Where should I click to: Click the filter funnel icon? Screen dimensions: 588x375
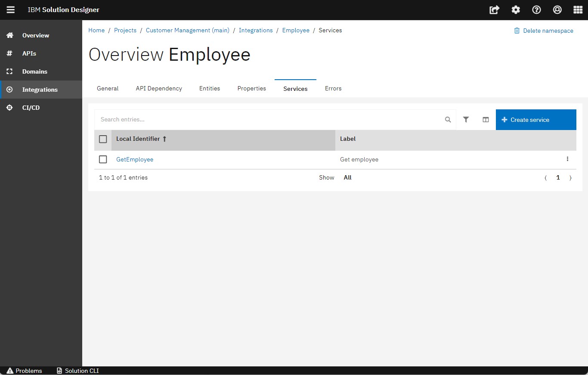point(466,120)
